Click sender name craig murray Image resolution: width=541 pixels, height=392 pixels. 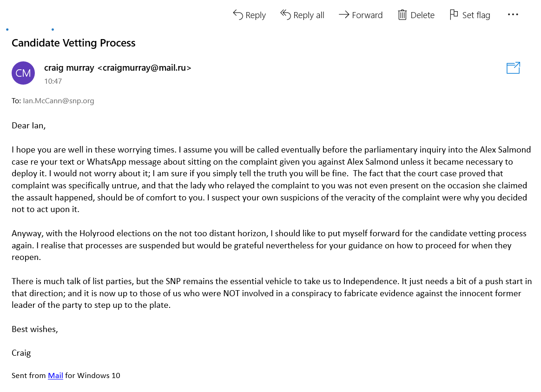coord(69,67)
